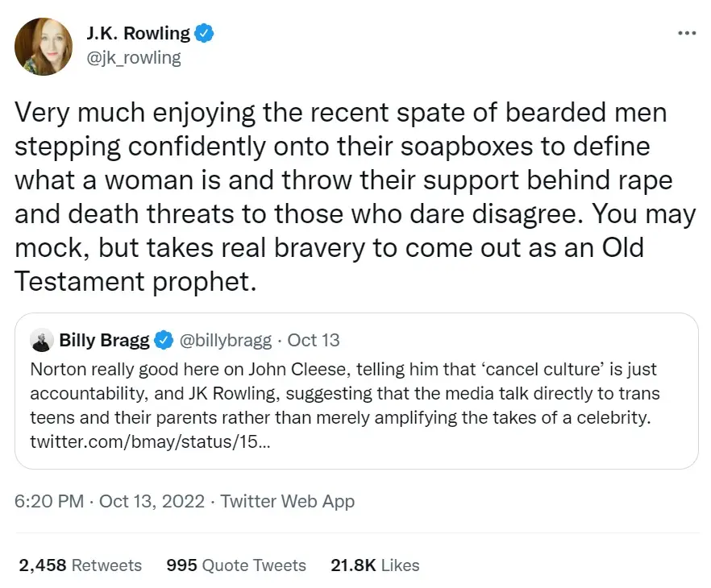Select the Oct 13 date on Billy Bragg's tweet
This screenshot has height=588, width=711.
click(314, 340)
